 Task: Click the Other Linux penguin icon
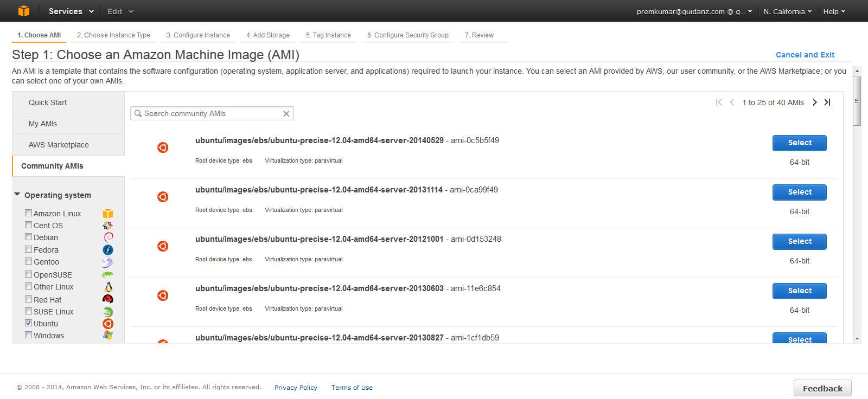(x=108, y=287)
